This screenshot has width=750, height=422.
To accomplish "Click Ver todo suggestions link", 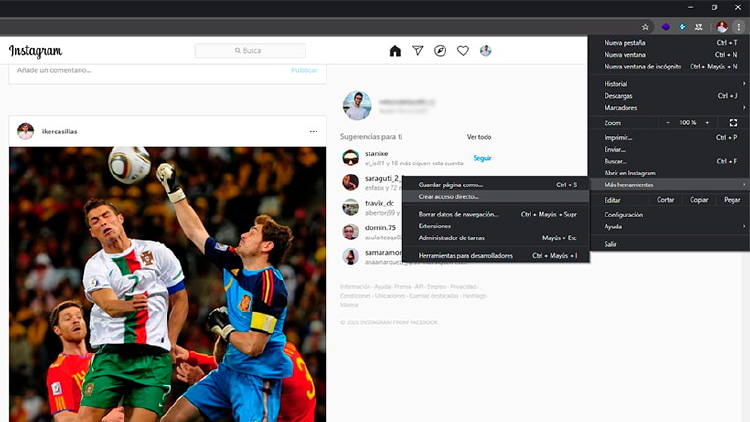I will click(x=479, y=137).
